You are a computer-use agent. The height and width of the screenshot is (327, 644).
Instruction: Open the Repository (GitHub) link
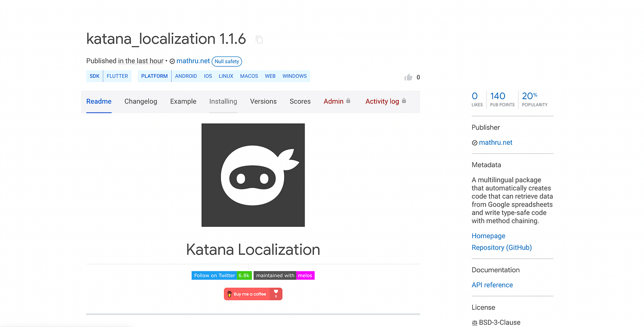point(501,247)
